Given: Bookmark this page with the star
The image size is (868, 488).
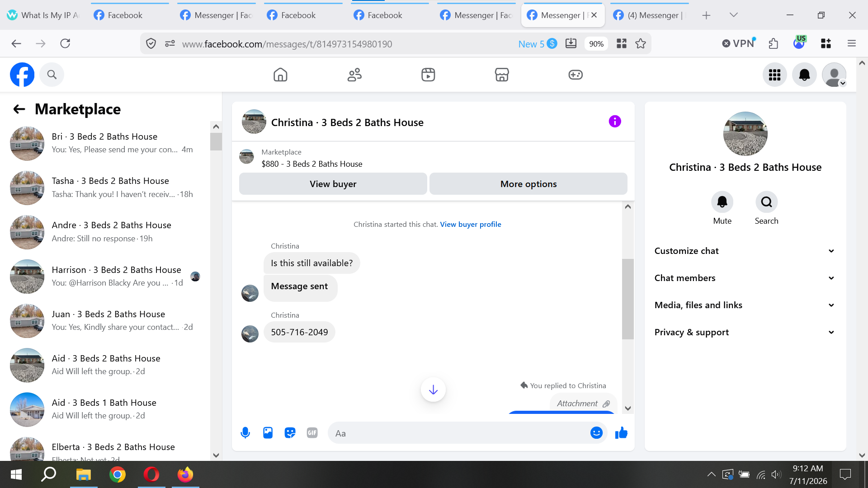Looking at the screenshot, I should [x=641, y=43].
